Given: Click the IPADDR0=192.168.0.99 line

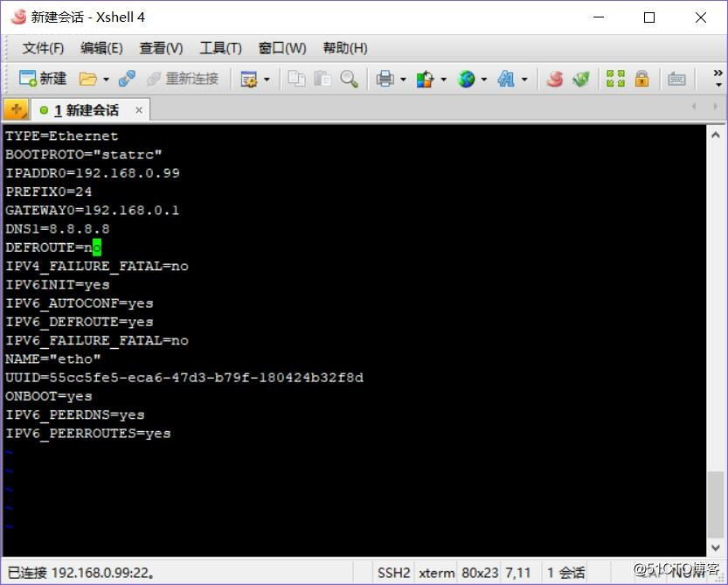Looking at the screenshot, I should point(93,173).
